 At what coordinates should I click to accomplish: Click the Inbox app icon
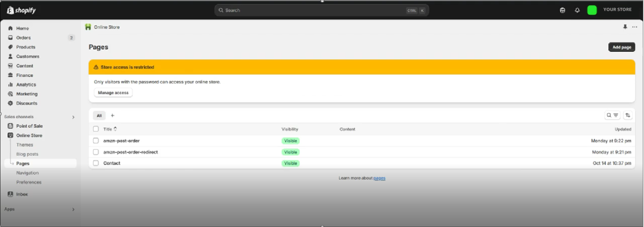point(10,194)
